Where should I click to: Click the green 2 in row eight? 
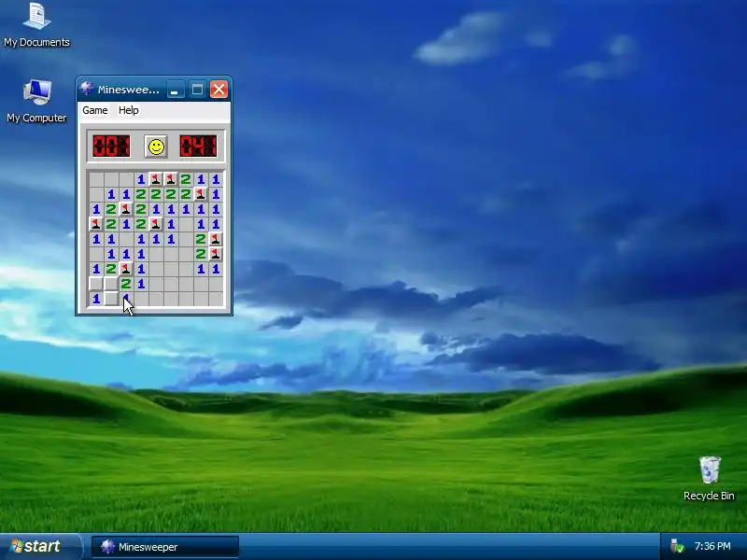click(x=126, y=284)
